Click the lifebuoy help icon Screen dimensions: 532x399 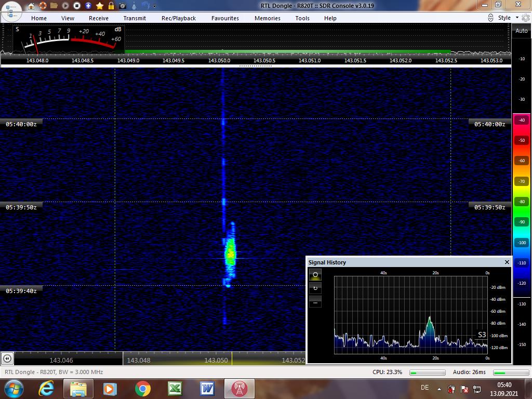(x=43, y=6)
